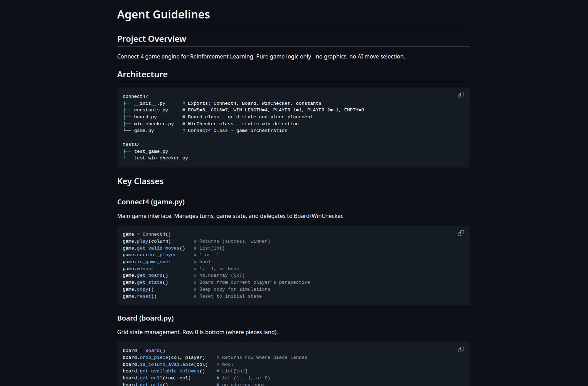Viewport: 588px width, 386px height.
Task: Select test_game.py under the tests folder
Action: 151,151
